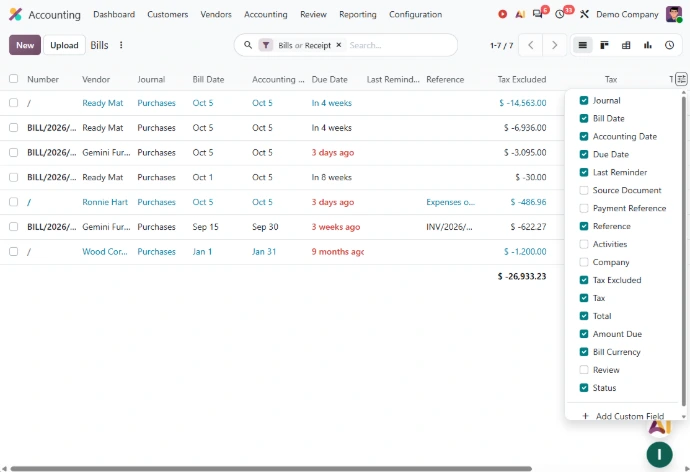Switch to graph view
Viewport: 690px width, 472px height.
(648, 45)
